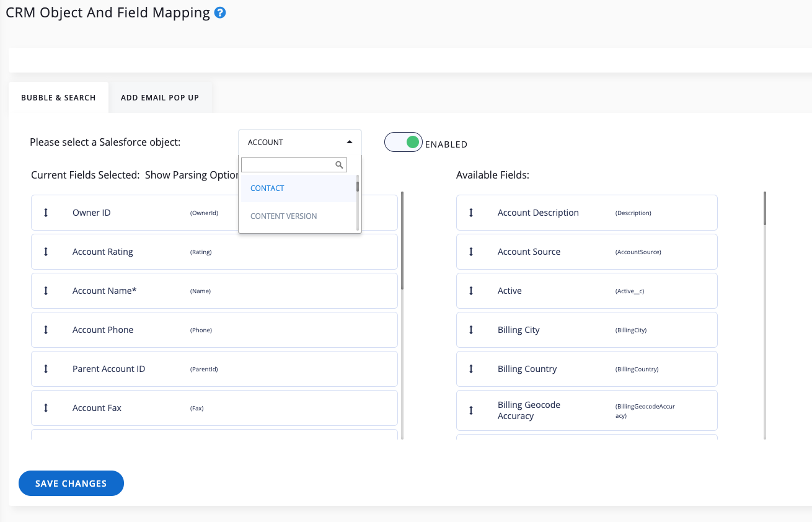Click drag handle icon for Account Phone
Screen dimensions: 812x522
46,330
